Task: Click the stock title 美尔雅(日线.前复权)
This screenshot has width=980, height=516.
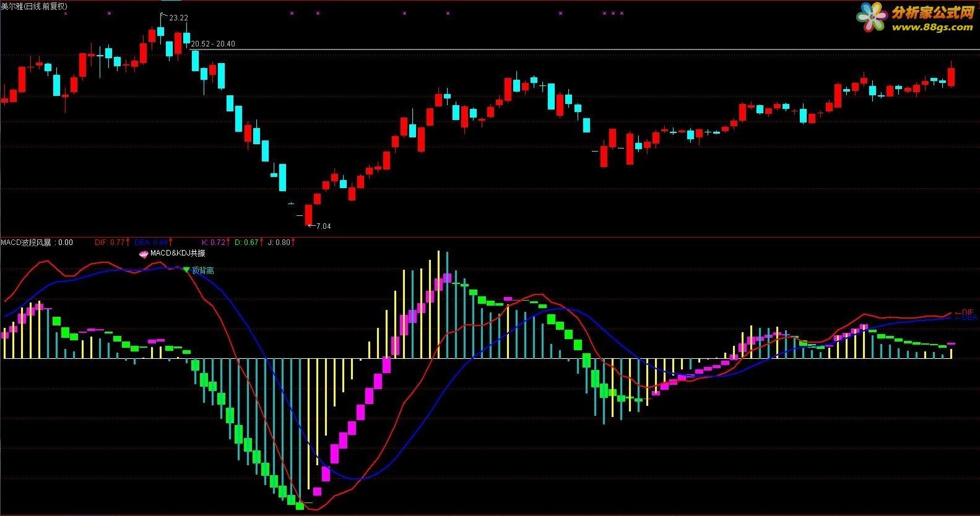Action: pos(34,6)
